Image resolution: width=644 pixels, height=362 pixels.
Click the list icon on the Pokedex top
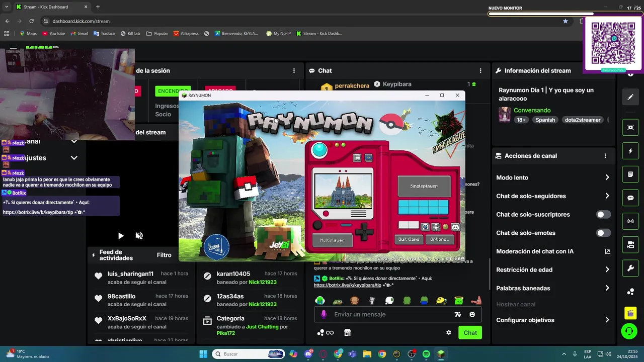click(357, 158)
